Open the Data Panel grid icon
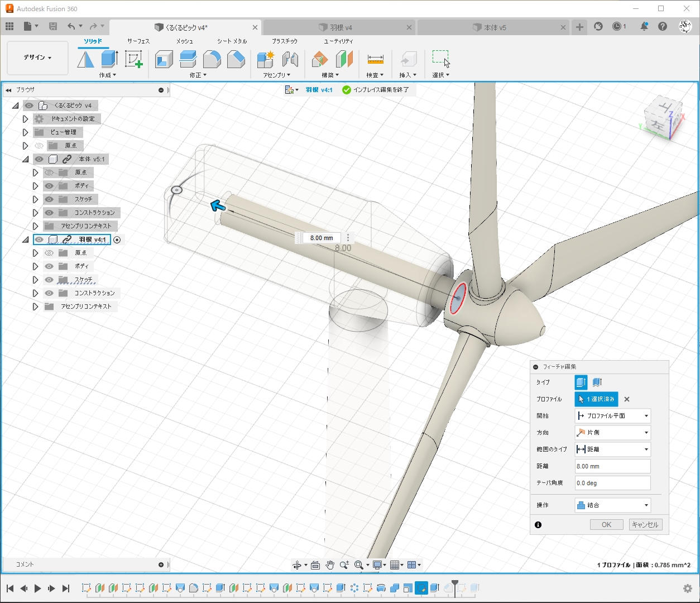Image resolution: width=700 pixels, height=603 pixels. pos(9,26)
